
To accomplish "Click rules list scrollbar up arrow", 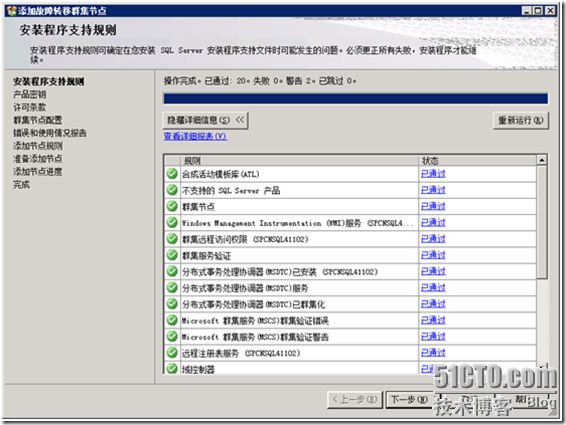I will coord(542,160).
